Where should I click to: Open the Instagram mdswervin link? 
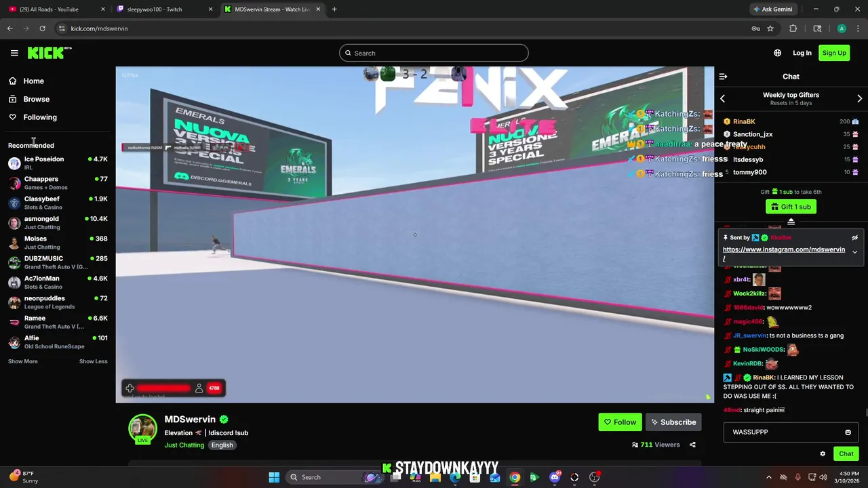click(784, 253)
